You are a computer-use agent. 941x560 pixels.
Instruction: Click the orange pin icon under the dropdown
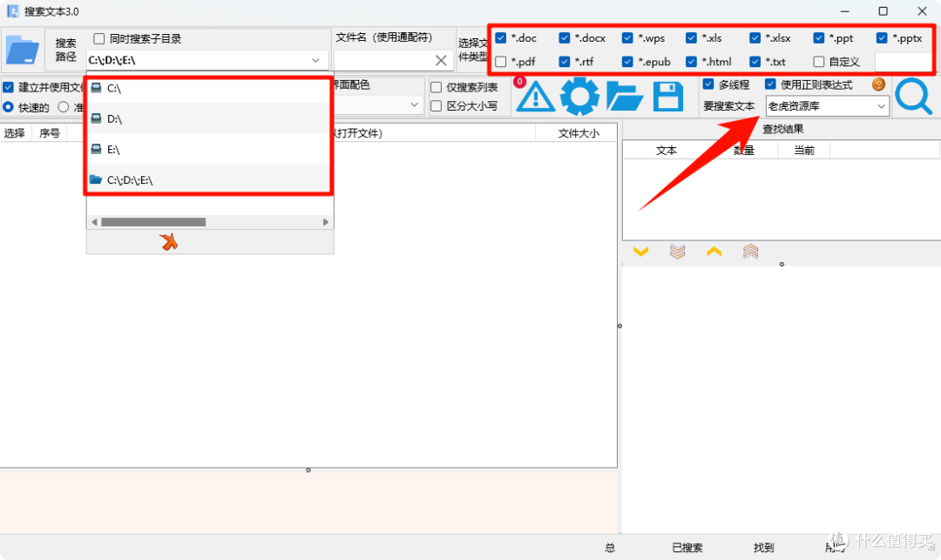click(x=169, y=241)
